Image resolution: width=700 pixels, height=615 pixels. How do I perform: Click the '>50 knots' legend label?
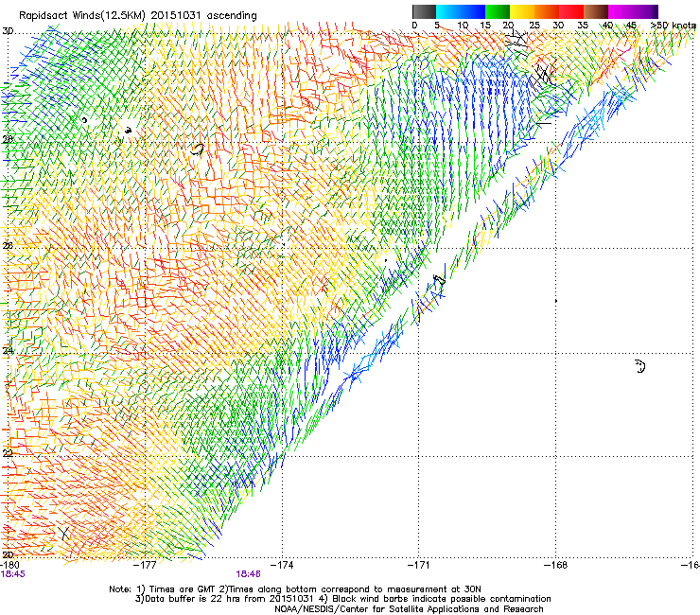tap(674, 26)
